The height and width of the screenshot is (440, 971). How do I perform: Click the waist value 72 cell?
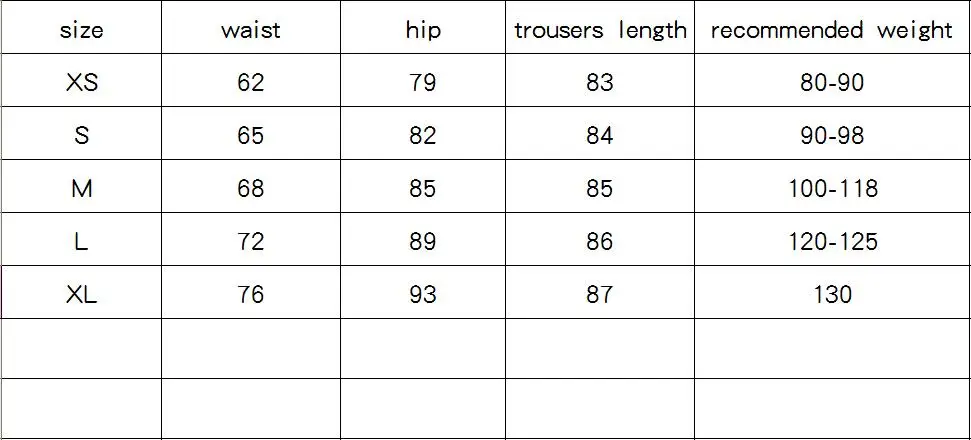point(251,239)
